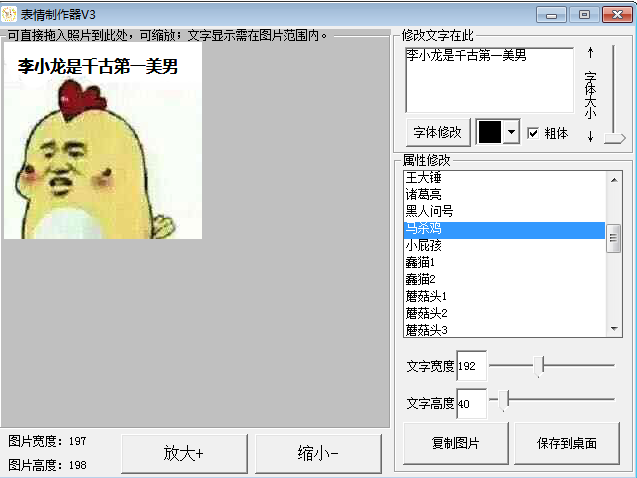Image resolution: width=637 pixels, height=478 pixels.
Task: Click the up arrow above 字体大小
Action: click(x=590, y=53)
